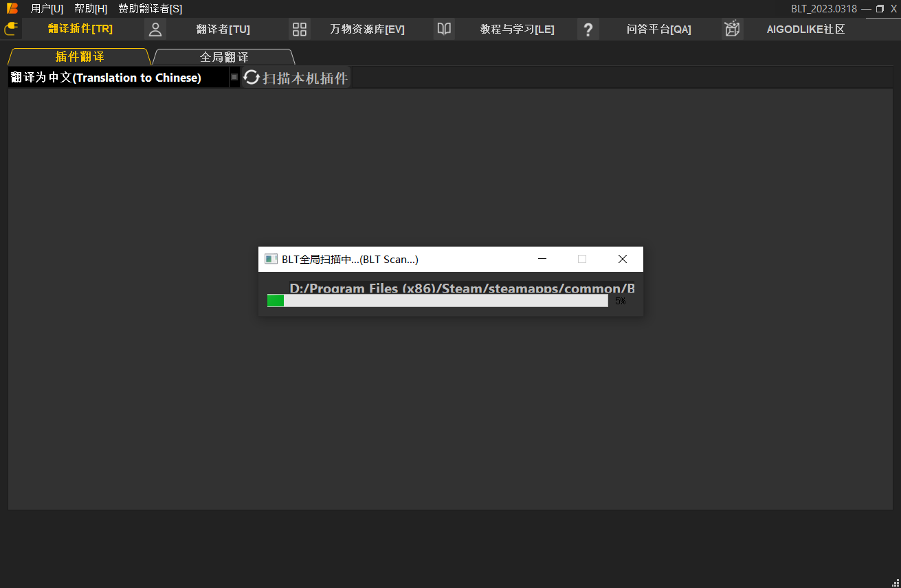Close the main BLT window

pyautogui.click(x=893, y=9)
